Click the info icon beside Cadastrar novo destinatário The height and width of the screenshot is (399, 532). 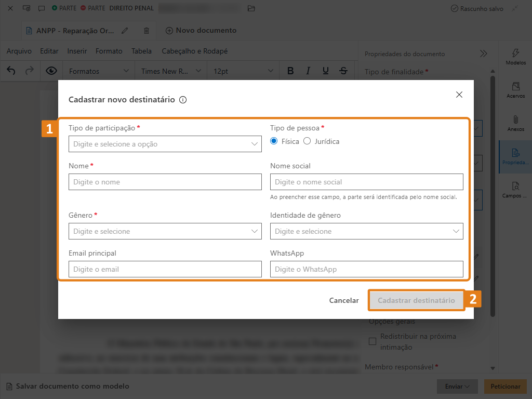coord(183,100)
